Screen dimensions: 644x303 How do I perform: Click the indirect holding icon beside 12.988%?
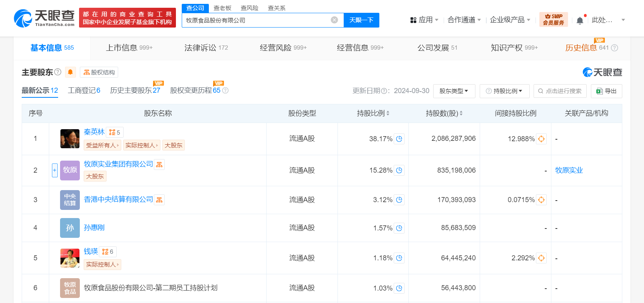click(x=541, y=139)
